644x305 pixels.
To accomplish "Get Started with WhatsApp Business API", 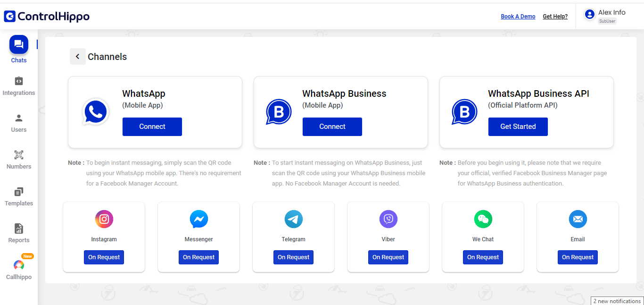I will click(x=518, y=127).
